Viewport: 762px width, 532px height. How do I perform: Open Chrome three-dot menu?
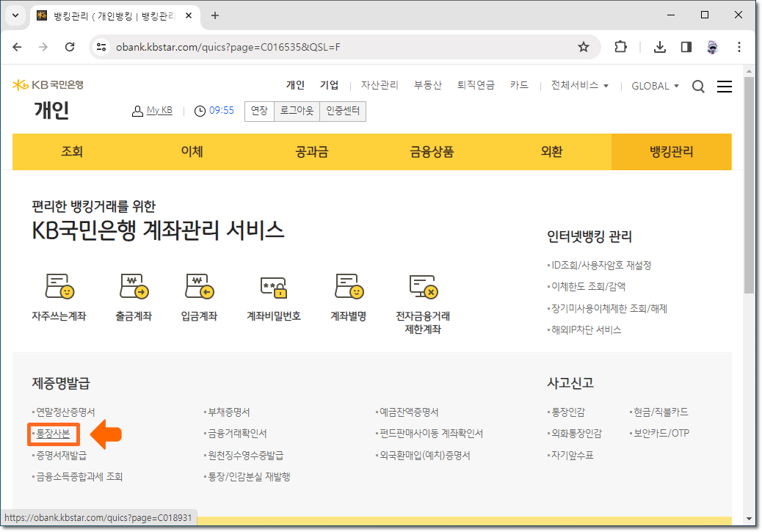click(739, 47)
